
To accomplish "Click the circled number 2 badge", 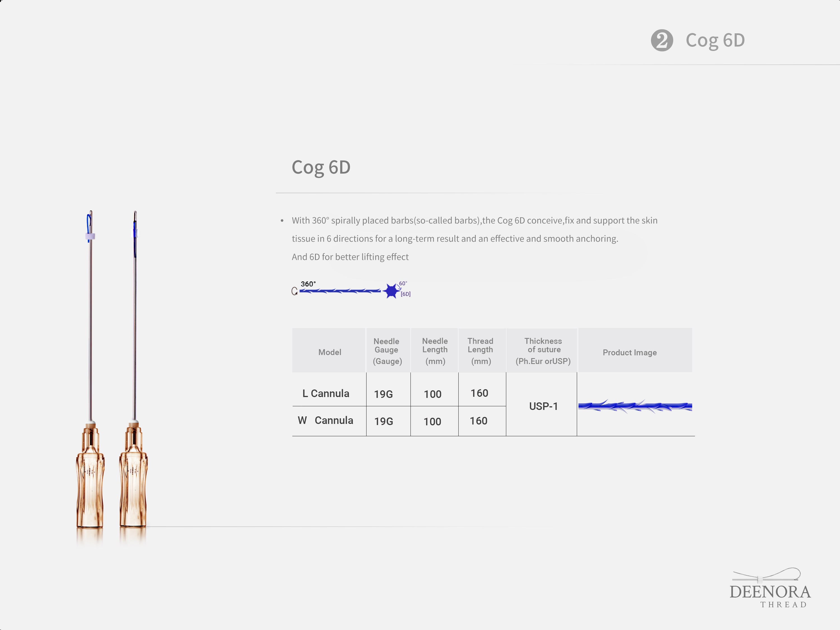I will 662,41.
